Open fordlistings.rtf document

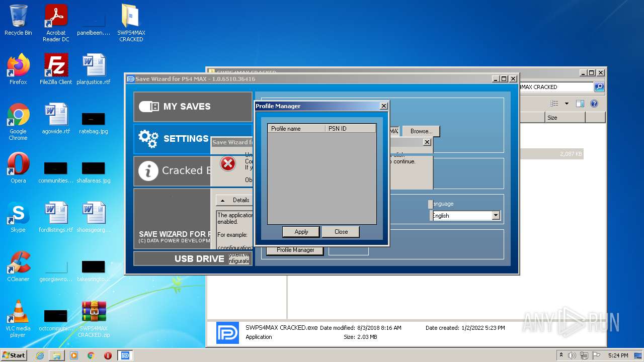click(56, 217)
